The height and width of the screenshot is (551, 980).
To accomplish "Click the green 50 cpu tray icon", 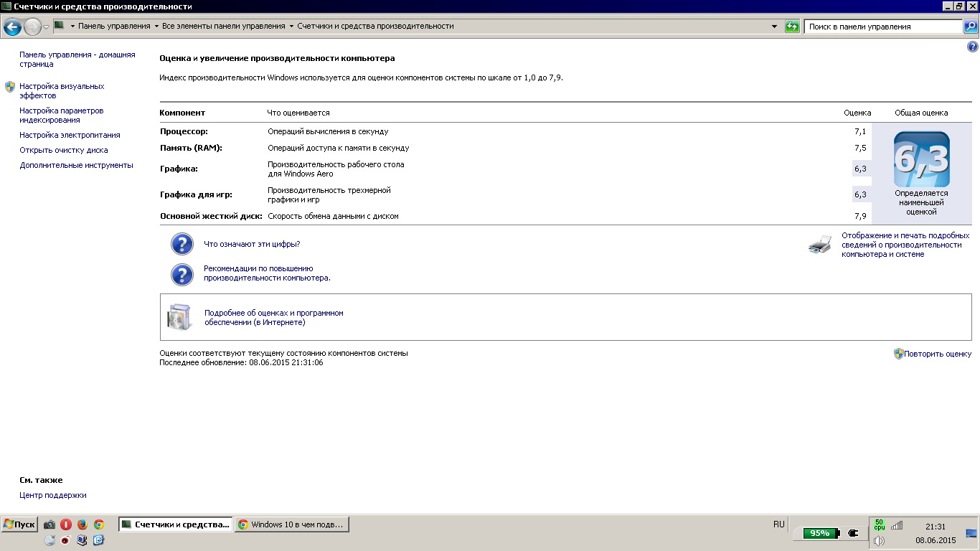I will point(880,524).
